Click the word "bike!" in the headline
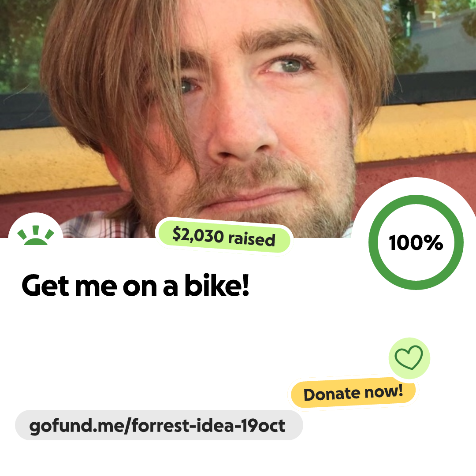 coord(217,285)
